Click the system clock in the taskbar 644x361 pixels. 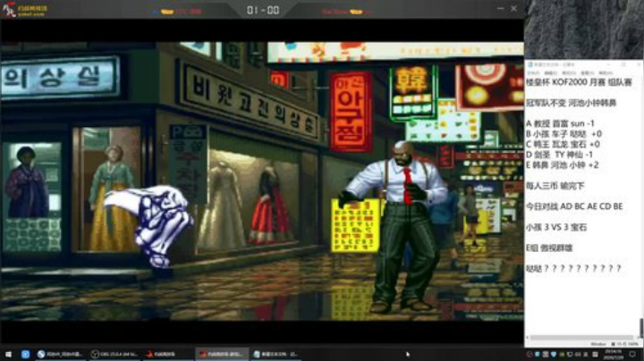pos(614,354)
